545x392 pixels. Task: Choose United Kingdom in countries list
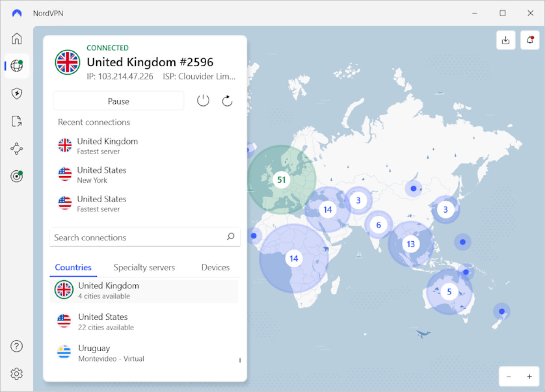pos(144,290)
